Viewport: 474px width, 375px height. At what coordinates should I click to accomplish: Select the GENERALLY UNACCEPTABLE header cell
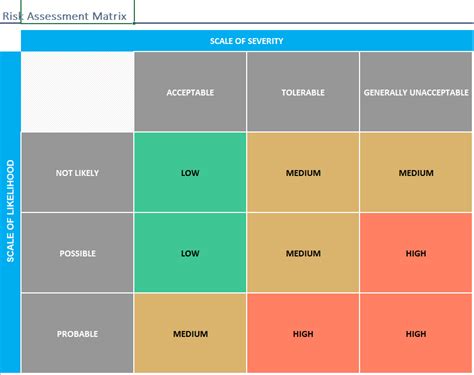tap(416, 92)
